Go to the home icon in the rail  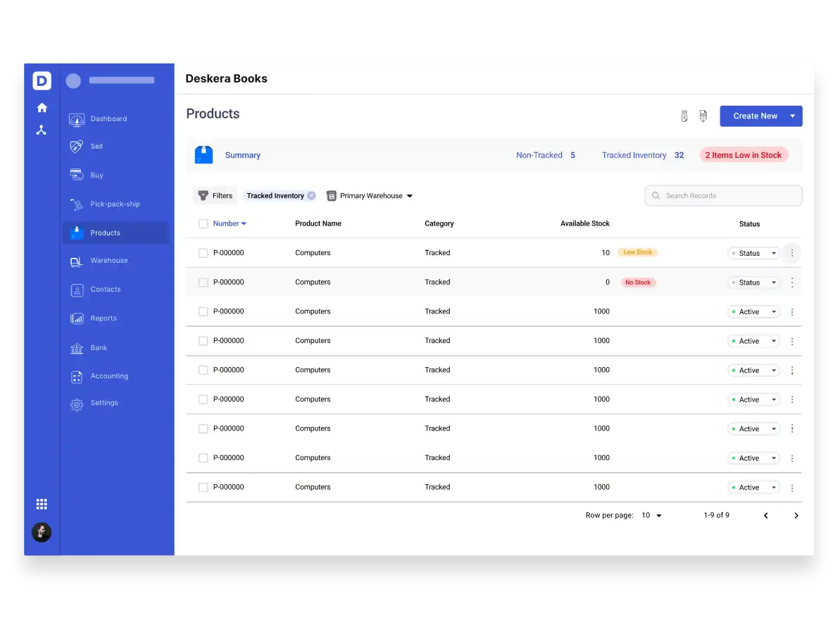[42, 108]
